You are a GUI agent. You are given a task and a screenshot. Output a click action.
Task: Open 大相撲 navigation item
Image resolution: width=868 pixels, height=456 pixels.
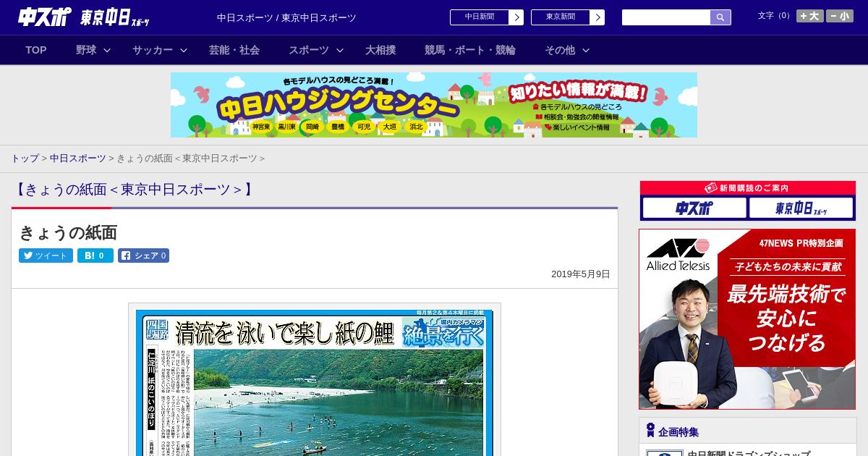point(380,50)
